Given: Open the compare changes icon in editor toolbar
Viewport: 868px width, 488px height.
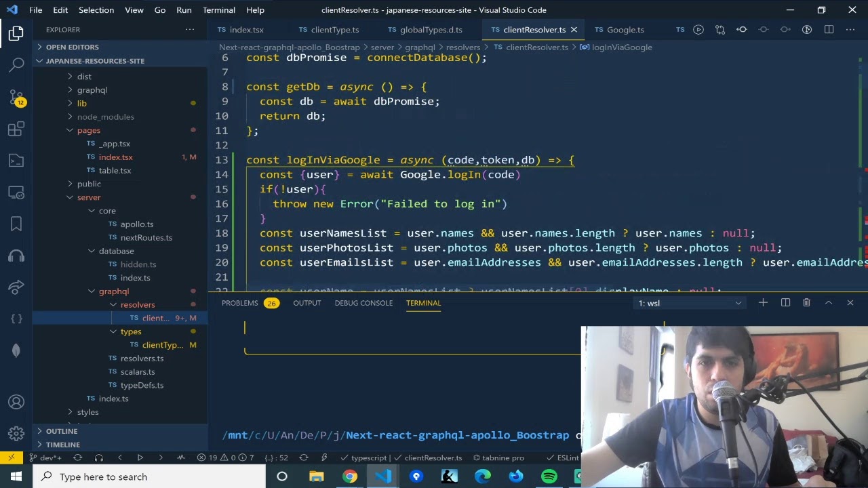Looking at the screenshot, I should pos(720,30).
